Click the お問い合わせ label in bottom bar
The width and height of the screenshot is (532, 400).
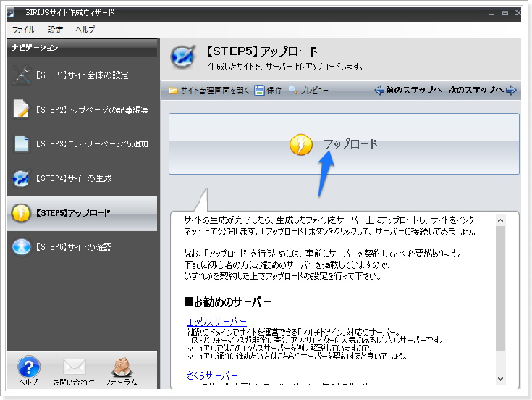pyautogui.click(x=75, y=382)
